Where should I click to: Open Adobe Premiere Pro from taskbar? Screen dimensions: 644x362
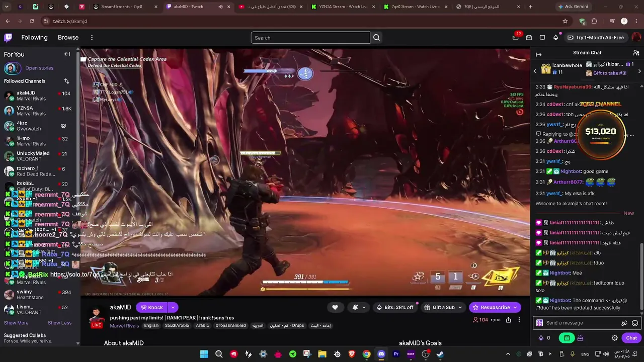click(x=396, y=354)
